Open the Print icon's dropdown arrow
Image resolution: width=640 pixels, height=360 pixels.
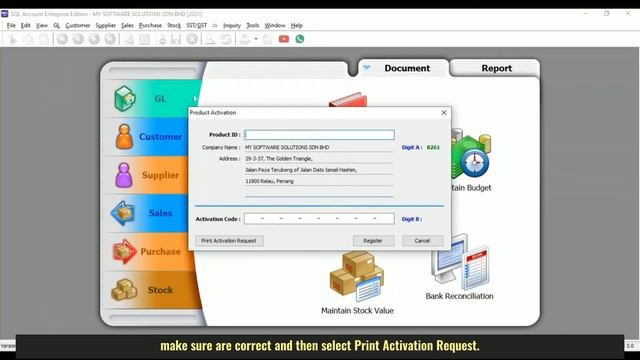coord(256,39)
